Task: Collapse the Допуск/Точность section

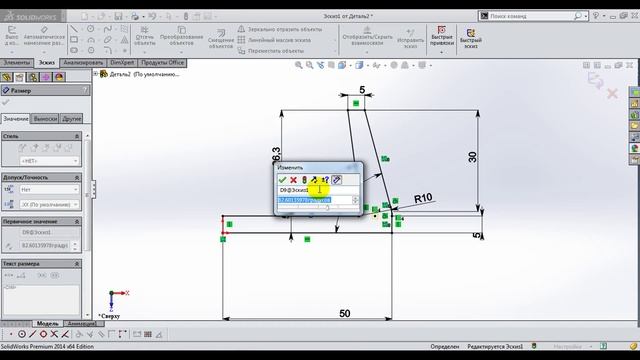Action: tap(77, 178)
